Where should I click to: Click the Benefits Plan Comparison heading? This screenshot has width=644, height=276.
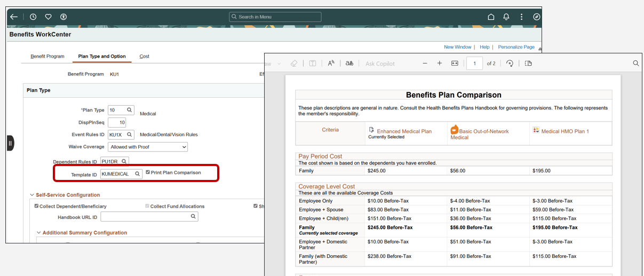pos(454,95)
